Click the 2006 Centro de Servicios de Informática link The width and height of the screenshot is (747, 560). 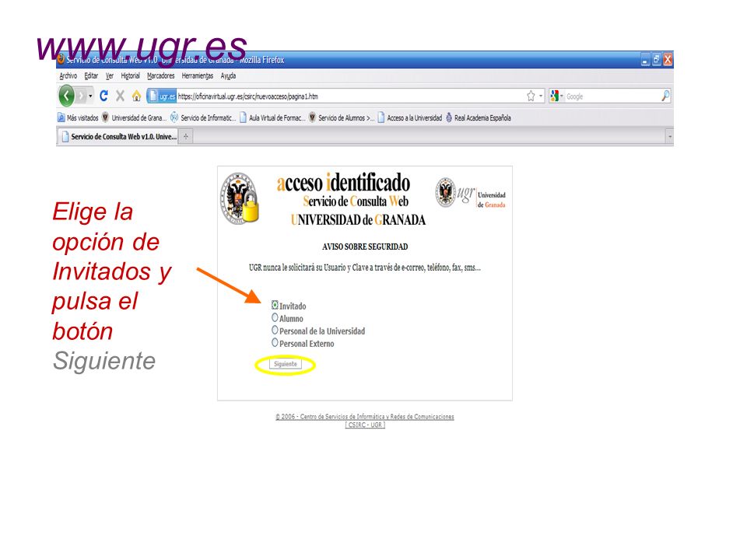click(365, 417)
